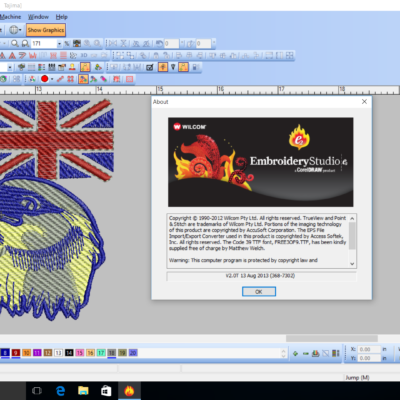Click the red square outline icon
Image resolution: width=400 pixels, height=400 pixels.
130,79
